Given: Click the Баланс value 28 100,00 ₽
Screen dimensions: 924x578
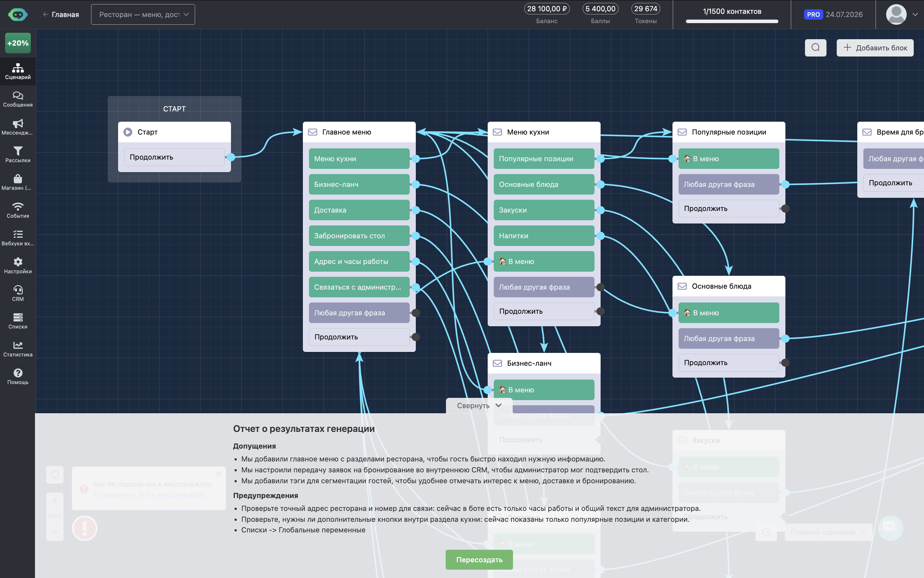Looking at the screenshot, I should tap(547, 9).
